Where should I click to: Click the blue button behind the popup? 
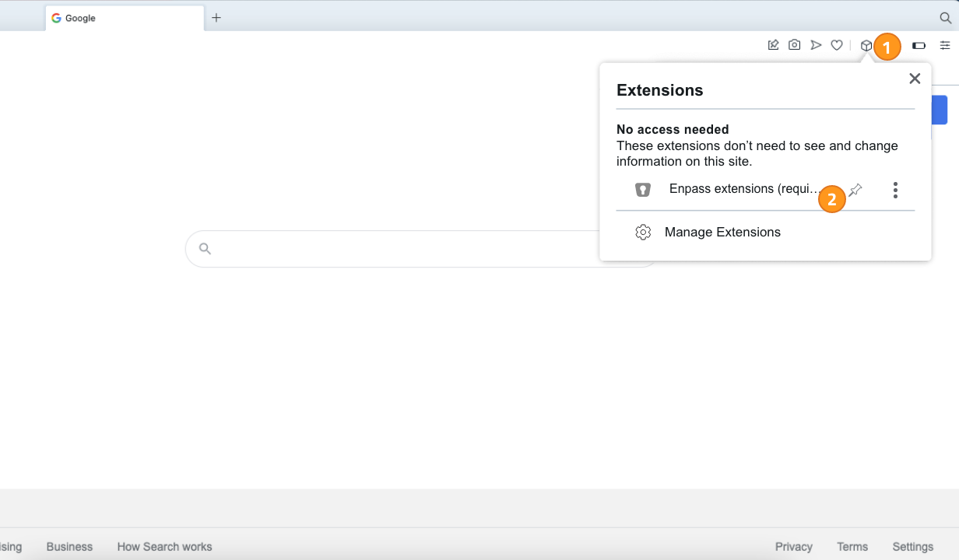point(940,110)
